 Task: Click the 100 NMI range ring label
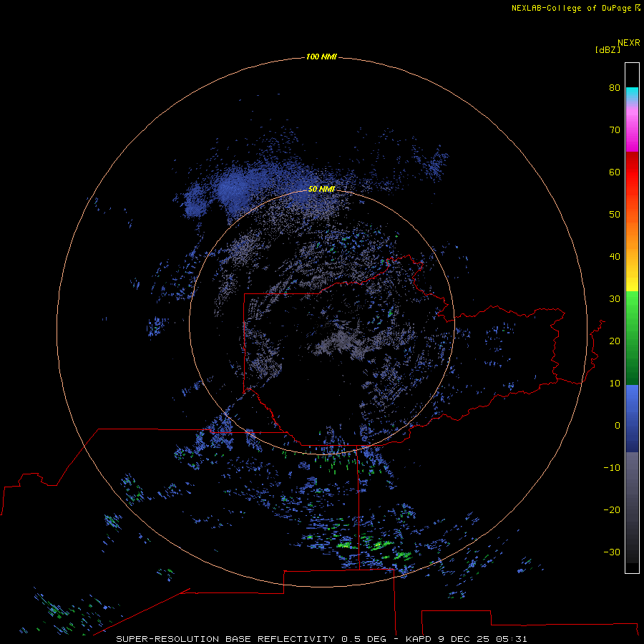pos(321,57)
